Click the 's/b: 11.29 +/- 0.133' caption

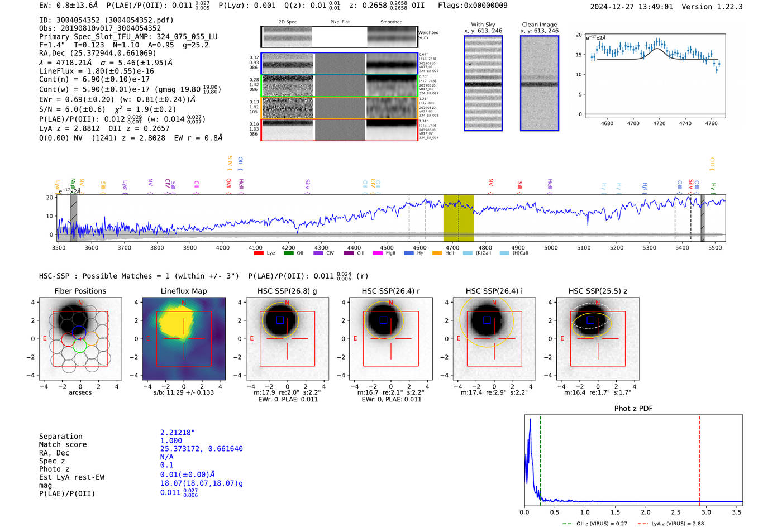(184, 392)
